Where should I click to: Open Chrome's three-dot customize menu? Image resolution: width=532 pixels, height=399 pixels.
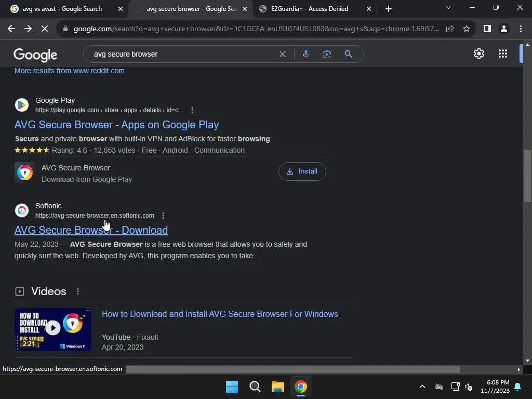[x=521, y=29]
